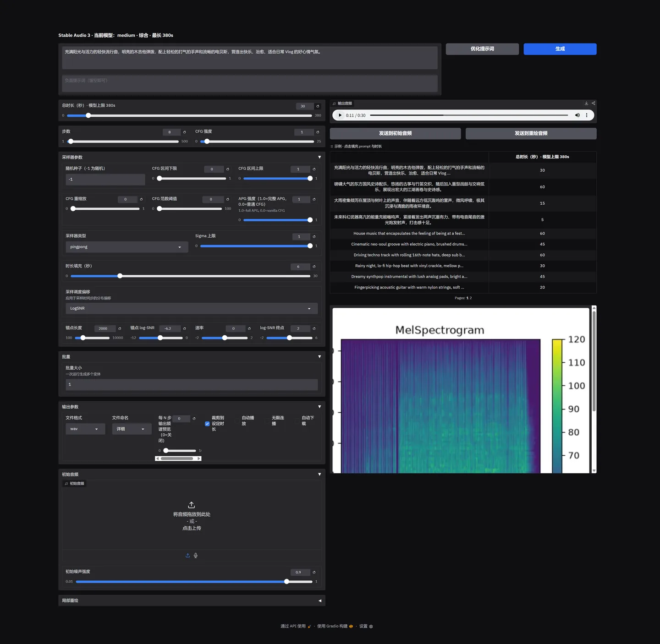Screen dimensions: 660x644
Task: Open the 文件命名 dropdown
Action: tap(132, 429)
